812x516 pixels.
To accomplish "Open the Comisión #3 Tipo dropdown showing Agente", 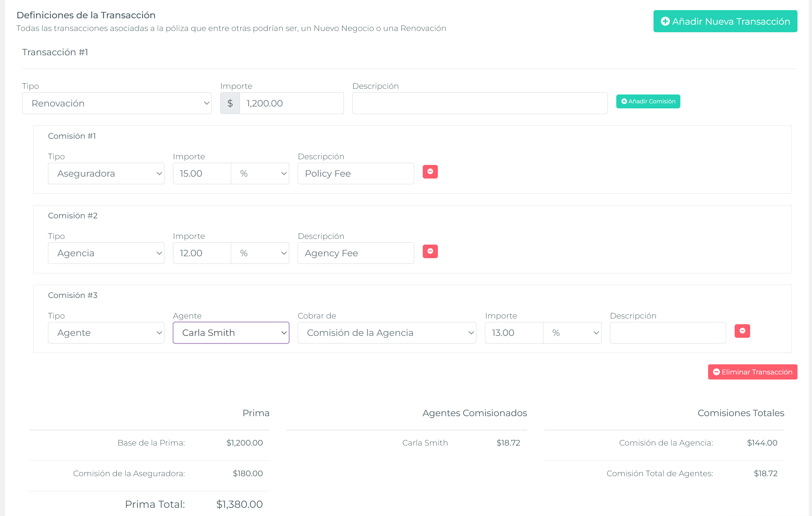I will 106,333.
